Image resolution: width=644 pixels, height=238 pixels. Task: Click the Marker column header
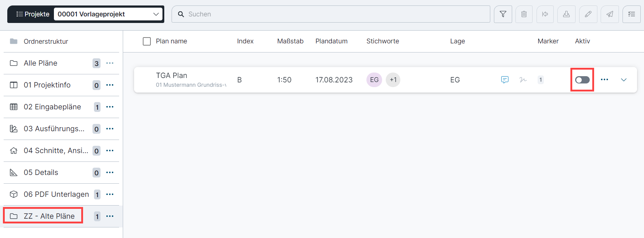coord(548,41)
